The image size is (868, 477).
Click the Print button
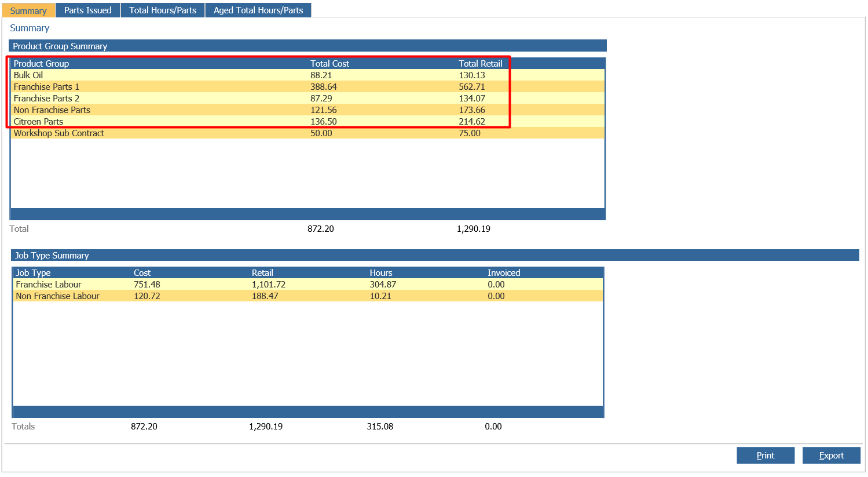766,456
